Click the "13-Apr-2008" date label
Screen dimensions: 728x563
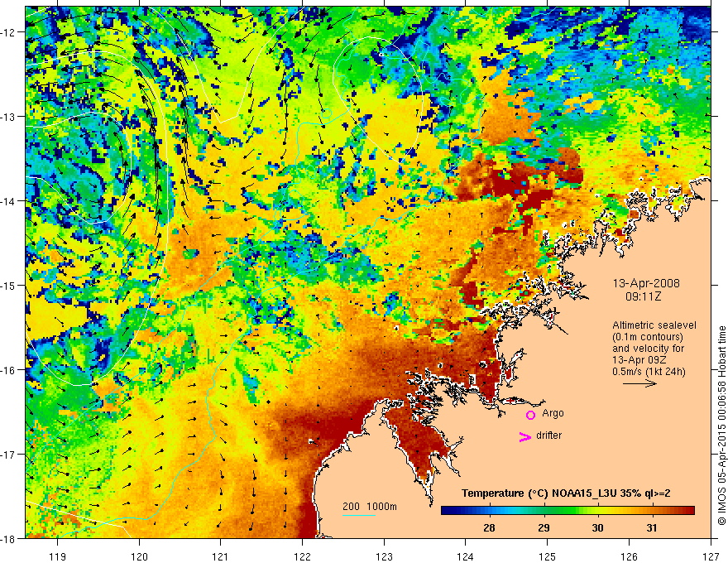point(646,283)
